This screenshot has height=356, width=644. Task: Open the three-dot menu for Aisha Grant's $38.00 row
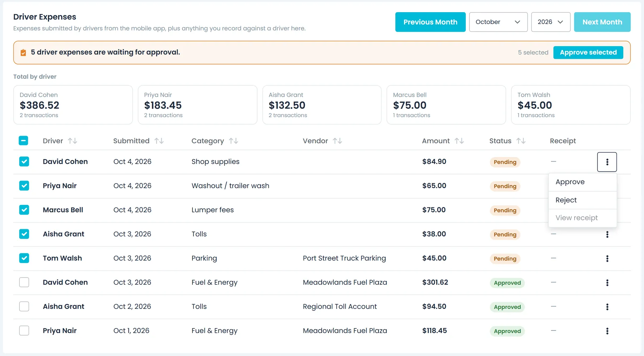[x=607, y=235]
